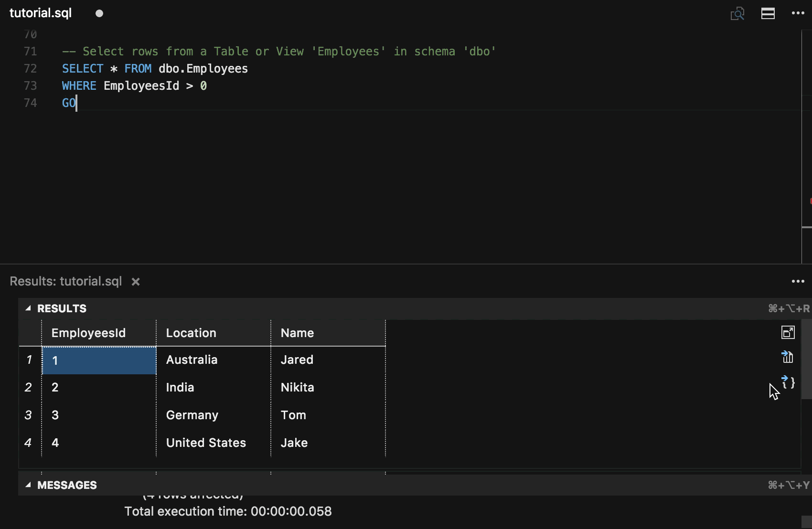812x529 pixels.
Task: Collapse the MESSAGES section
Action: 29,485
